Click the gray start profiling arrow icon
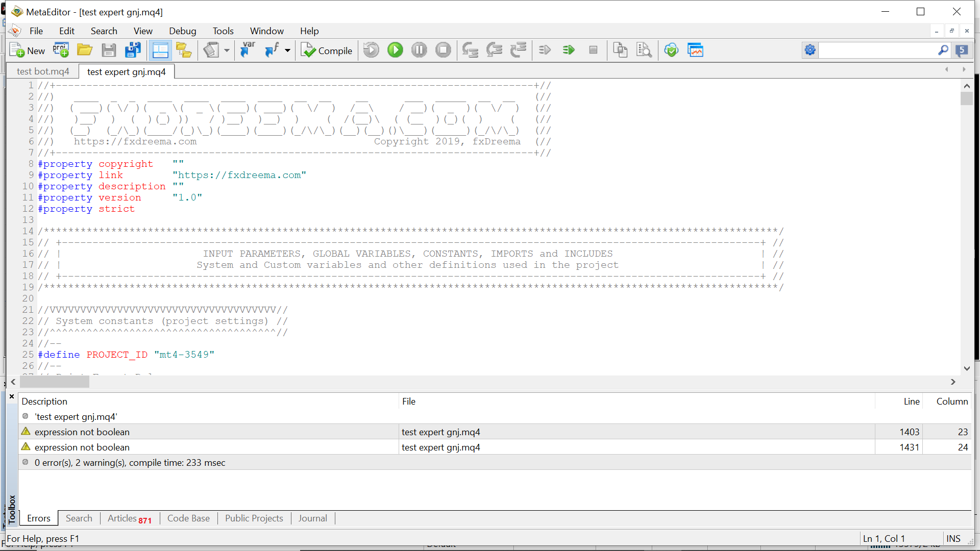This screenshot has height=551, width=980. pyautogui.click(x=545, y=50)
